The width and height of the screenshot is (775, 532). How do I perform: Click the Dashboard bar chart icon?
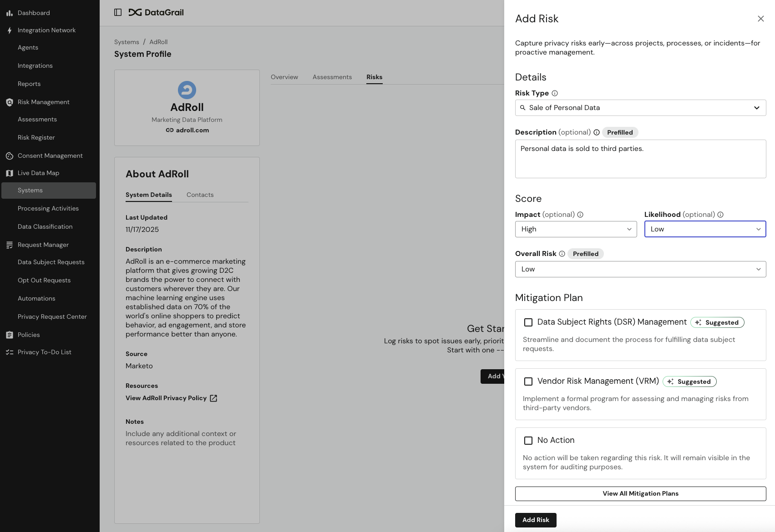[9, 13]
